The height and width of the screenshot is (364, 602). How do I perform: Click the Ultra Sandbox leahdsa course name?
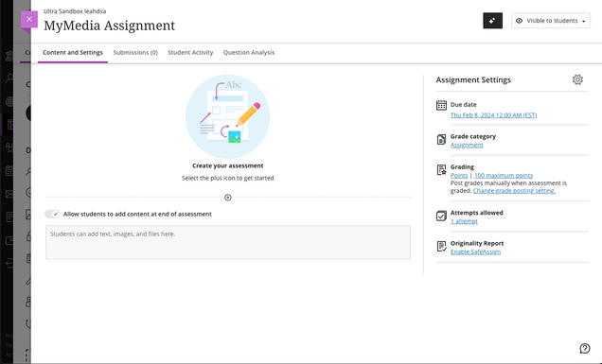pos(75,11)
